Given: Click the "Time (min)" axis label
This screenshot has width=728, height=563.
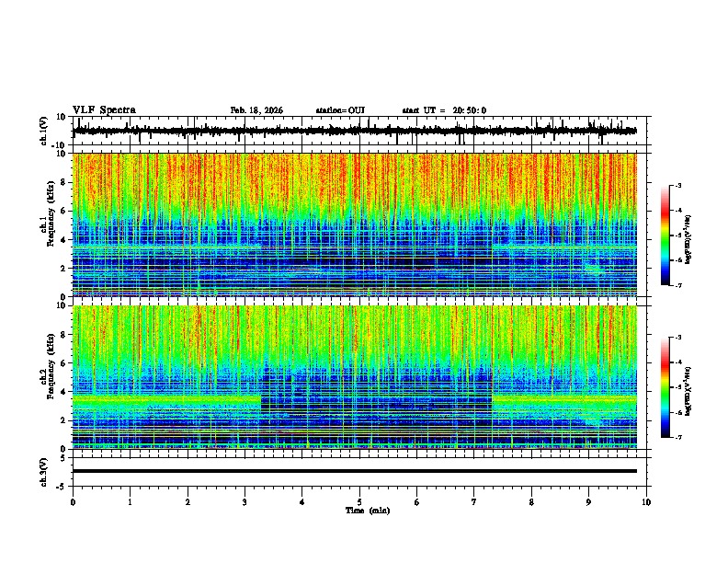Looking at the screenshot, I should (368, 511).
